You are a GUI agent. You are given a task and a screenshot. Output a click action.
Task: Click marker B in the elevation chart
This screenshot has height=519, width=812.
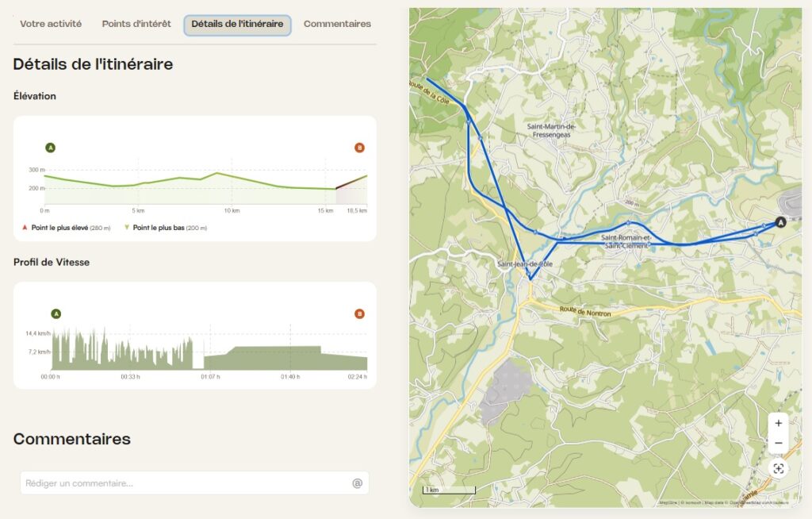click(x=359, y=148)
